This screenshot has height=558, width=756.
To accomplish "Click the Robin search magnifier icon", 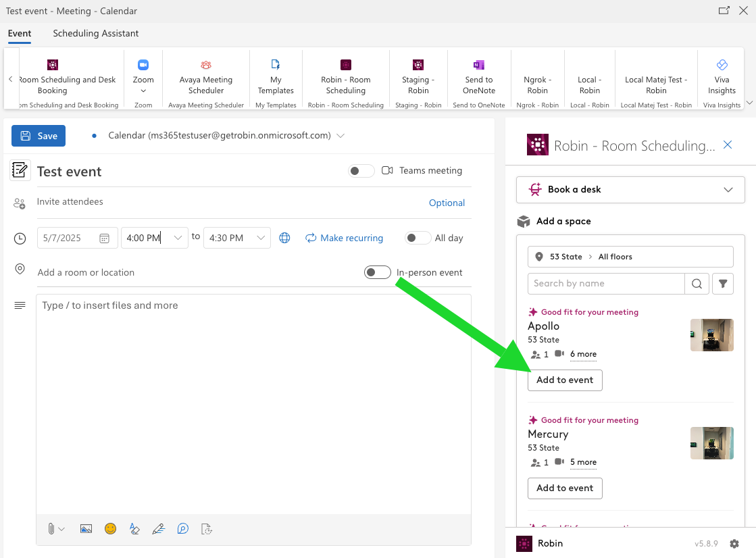I will 697,284.
